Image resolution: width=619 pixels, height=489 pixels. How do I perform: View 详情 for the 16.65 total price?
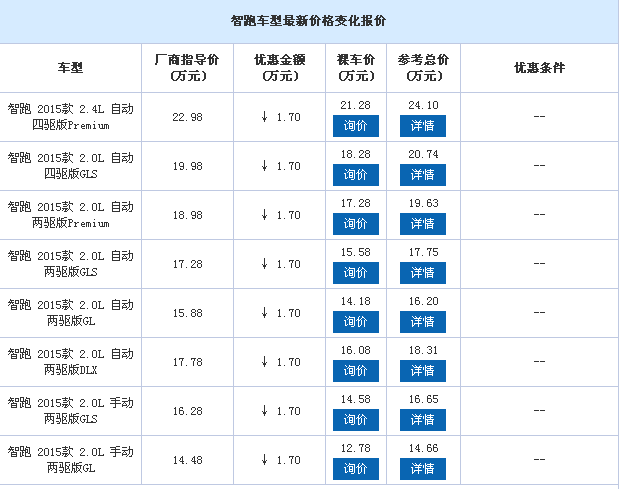(x=423, y=420)
